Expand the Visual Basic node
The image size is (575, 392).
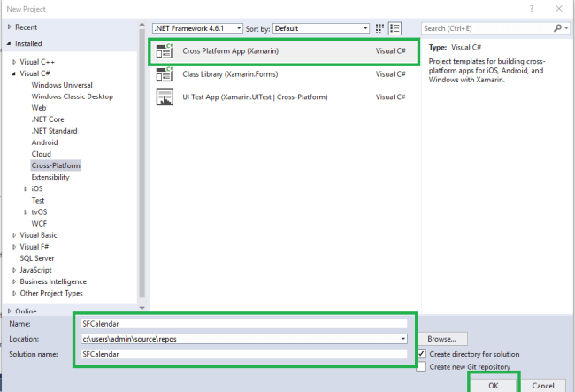point(14,235)
